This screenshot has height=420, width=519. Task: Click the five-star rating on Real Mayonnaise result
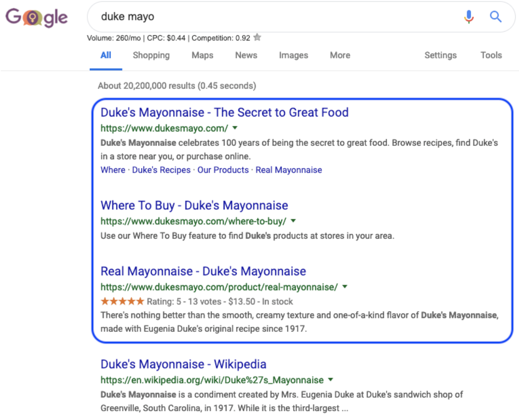click(122, 301)
